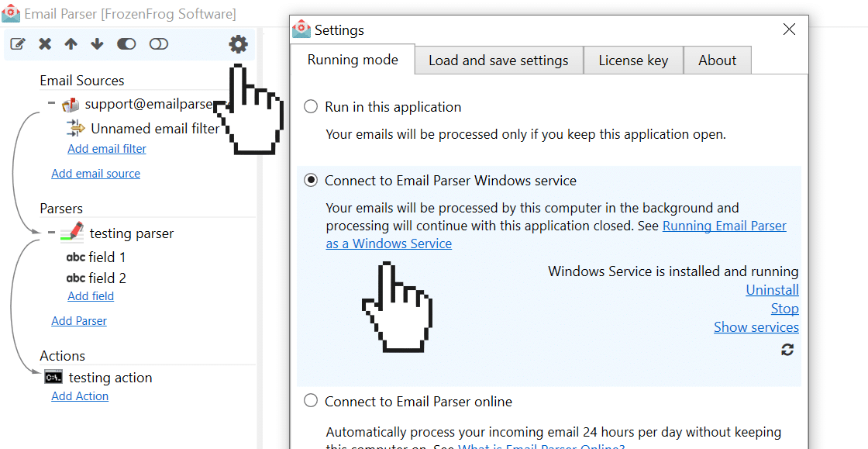Image resolution: width=868 pixels, height=449 pixels.
Task: Click the testing parser pencil icon
Action: [72, 233]
